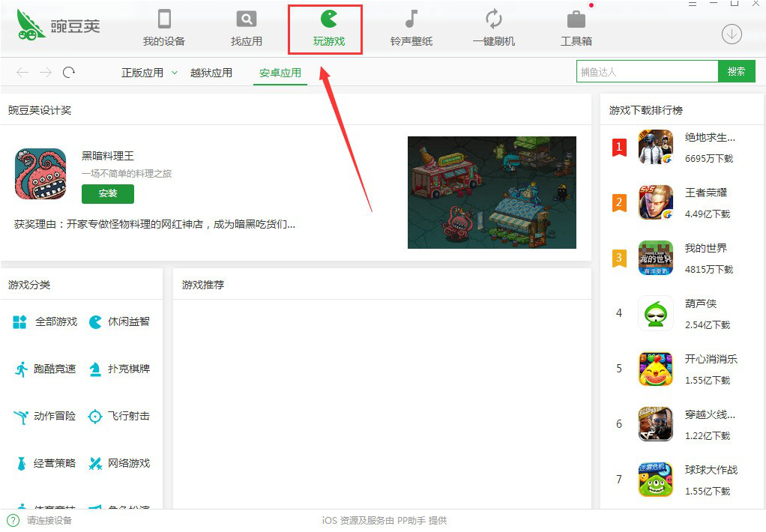Click 球球大作战 title text
Viewport: 766px width, 532px height.
(711, 470)
